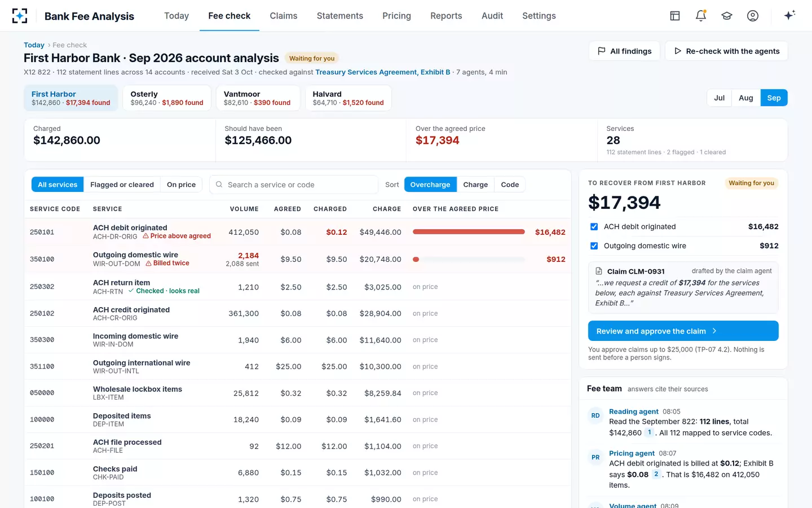Go to the Statements tab
812x508 pixels.
(340, 16)
